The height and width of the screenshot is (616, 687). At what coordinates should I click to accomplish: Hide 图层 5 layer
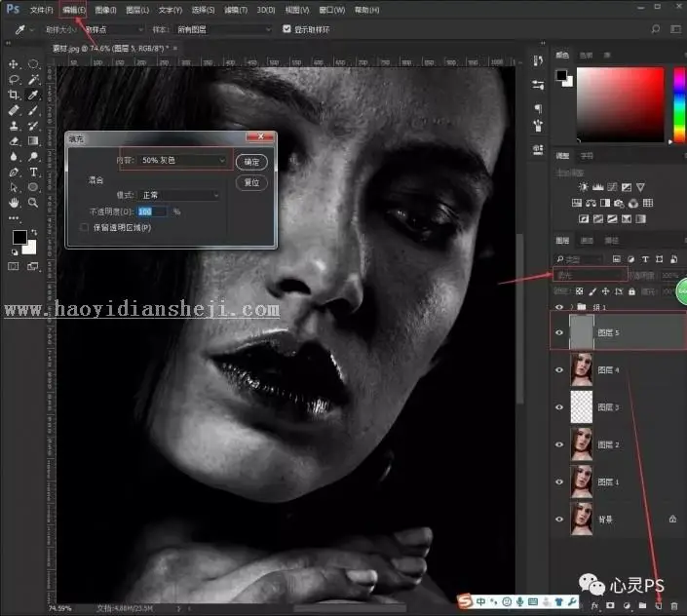[x=559, y=332]
